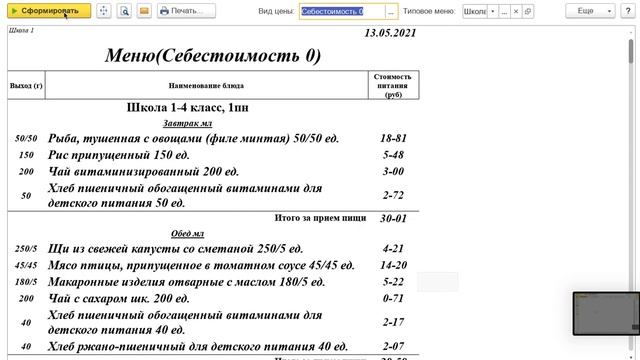Click the price 4-21
This screenshot has height=360, width=640.
click(393, 249)
